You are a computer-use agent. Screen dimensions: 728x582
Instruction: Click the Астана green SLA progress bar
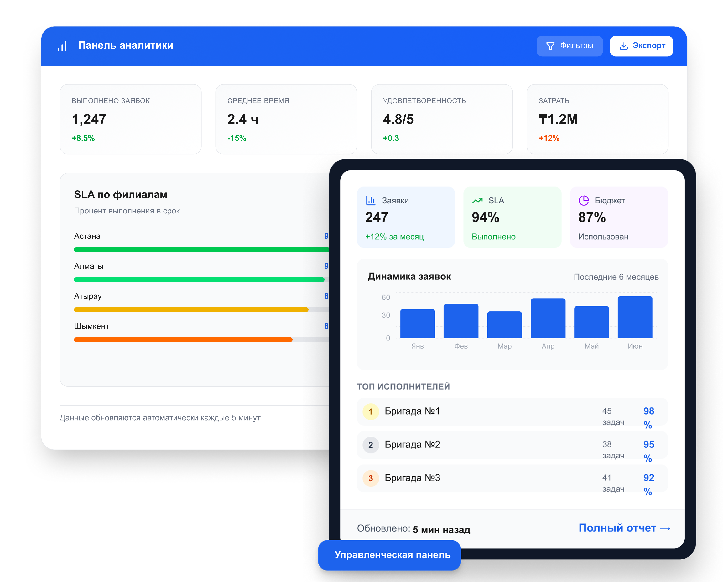[201, 250]
